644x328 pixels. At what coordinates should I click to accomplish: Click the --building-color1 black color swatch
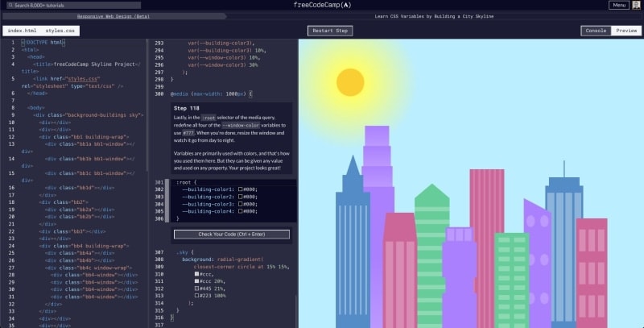240,189
